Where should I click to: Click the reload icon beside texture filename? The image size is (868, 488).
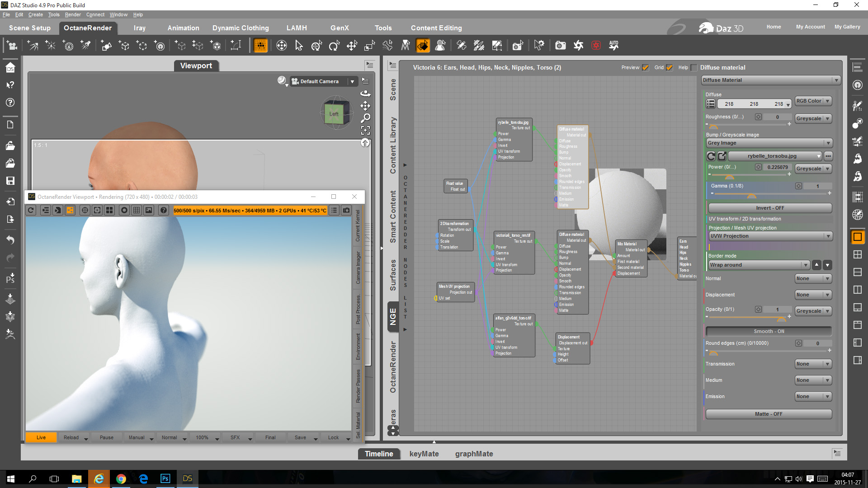pyautogui.click(x=711, y=156)
